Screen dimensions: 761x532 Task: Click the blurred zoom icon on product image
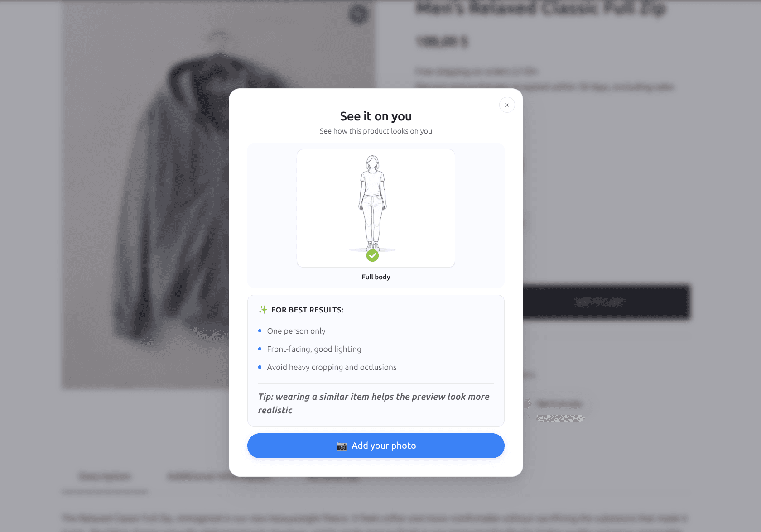(358, 14)
